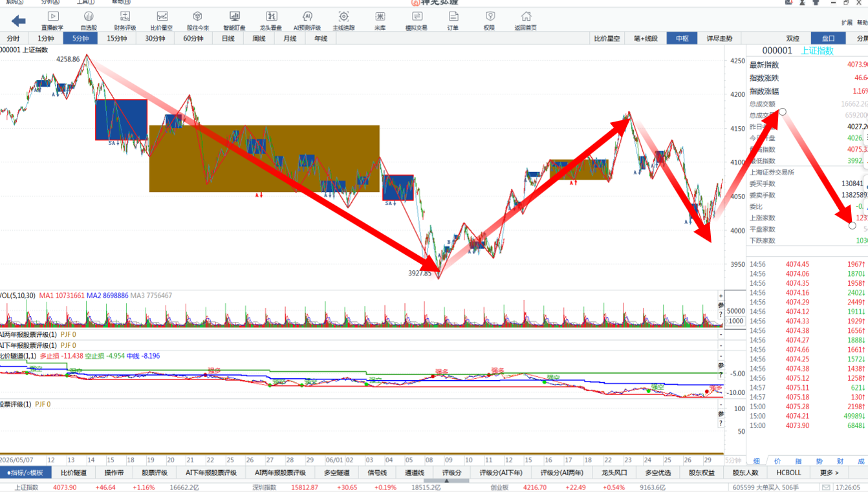Open the 订单 orders icon
The width and height of the screenshot is (868, 492).
[x=453, y=21]
